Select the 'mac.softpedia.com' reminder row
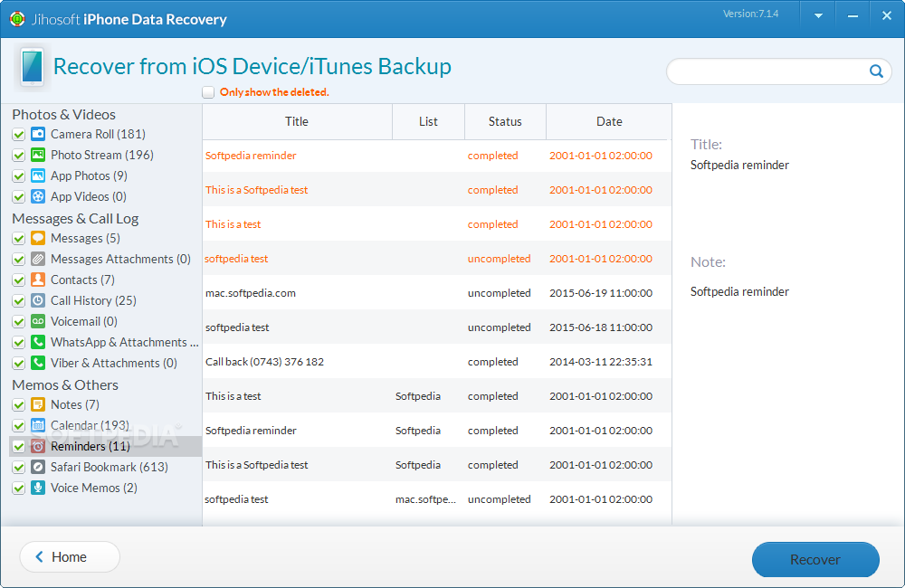The image size is (905, 588). (437, 292)
